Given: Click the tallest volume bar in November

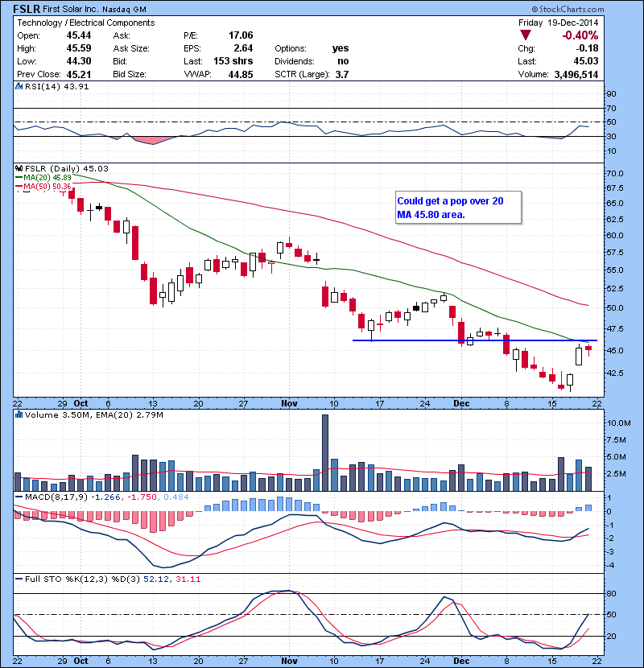Looking at the screenshot, I should tap(325, 452).
